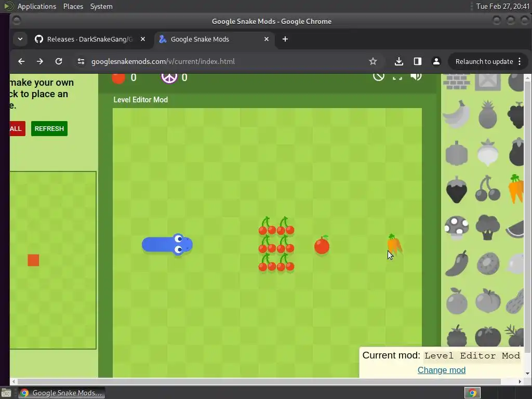Choose the bell pepper palette item
This screenshot has width=532, height=399.
(457, 153)
